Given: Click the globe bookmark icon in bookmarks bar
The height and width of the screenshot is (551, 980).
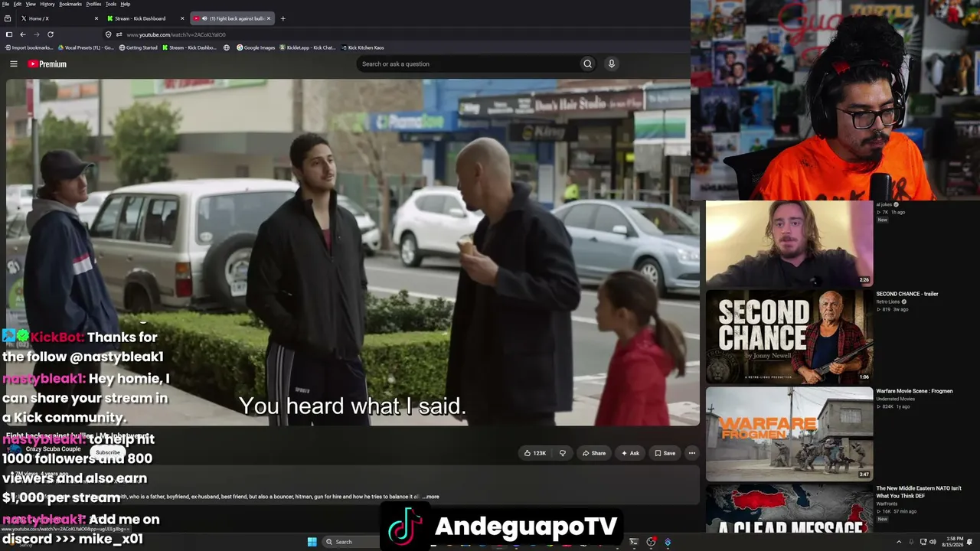Looking at the screenshot, I should coord(227,47).
